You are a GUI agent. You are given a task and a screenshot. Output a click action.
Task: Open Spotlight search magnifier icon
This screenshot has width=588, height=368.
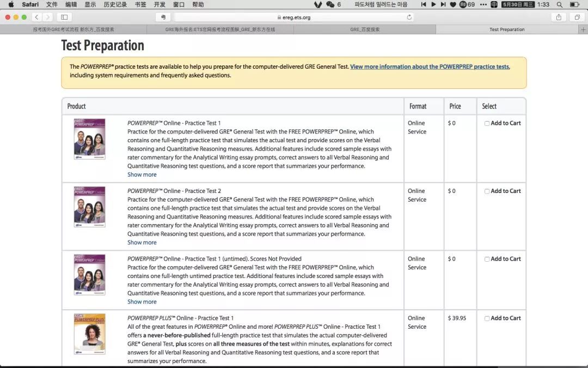(560, 4)
